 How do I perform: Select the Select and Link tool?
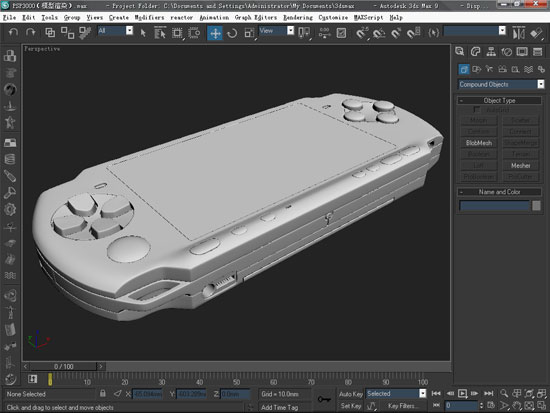(x=50, y=33)
